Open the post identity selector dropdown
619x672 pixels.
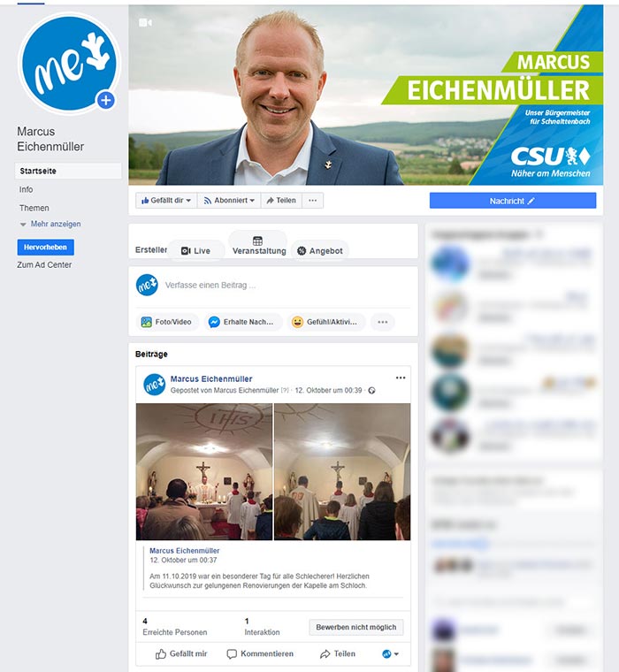pos(390,653)
